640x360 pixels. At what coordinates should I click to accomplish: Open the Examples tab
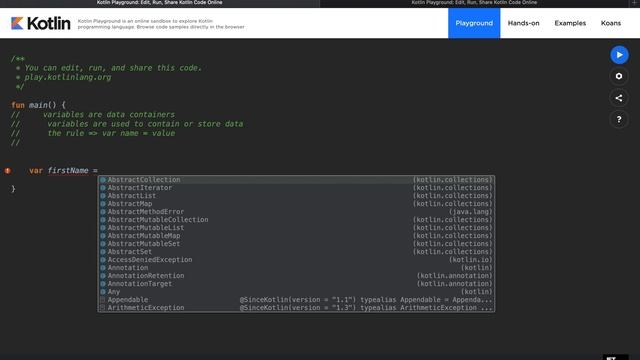(570, 23)
